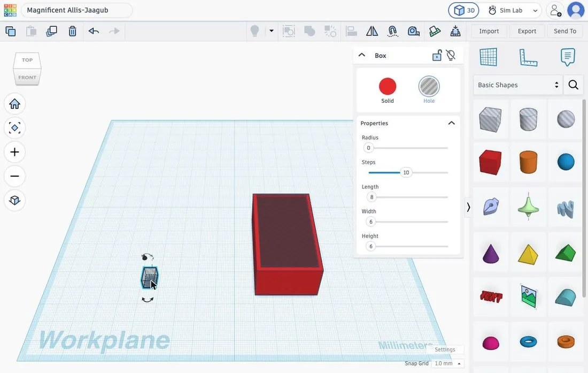Collapse the Box inspector panel
The height and width of the screenshot is (373, 588).
pyautogui.click(x=362, y=55)
